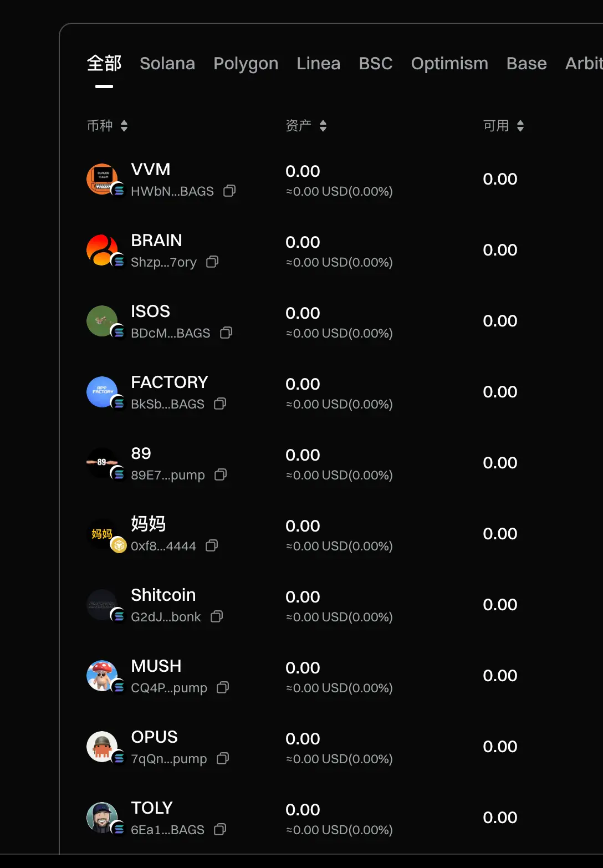This screenshot has height=868, width=603.
Task: Copy the Shitcoin bonk address
Action: [x=217, y=617]
